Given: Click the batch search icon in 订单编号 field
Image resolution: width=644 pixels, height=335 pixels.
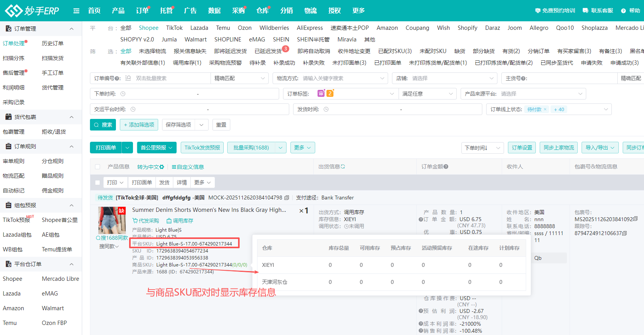Looking at the screenshot, I should [x=128, y=78].
